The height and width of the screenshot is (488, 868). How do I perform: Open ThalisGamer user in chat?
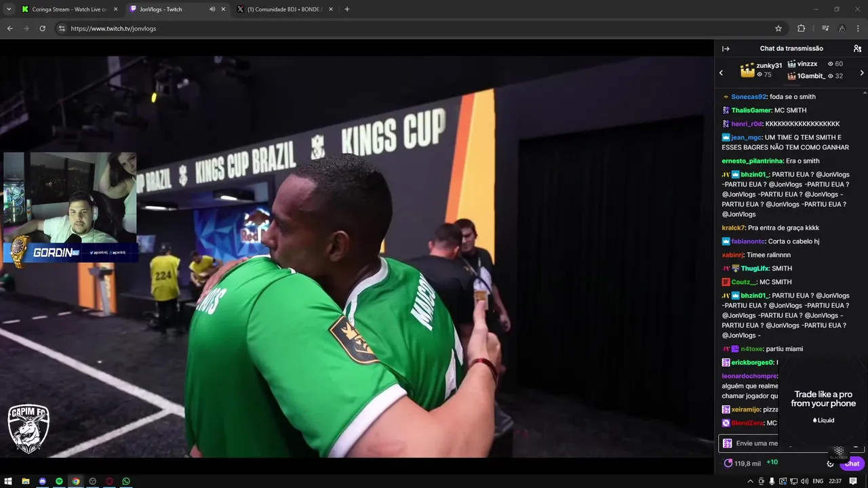click(751, 110)
